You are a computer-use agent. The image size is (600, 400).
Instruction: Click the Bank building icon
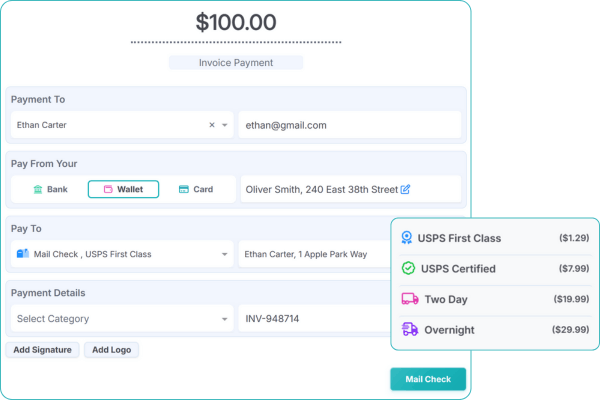pyautogui.click(x=37, y=189)
